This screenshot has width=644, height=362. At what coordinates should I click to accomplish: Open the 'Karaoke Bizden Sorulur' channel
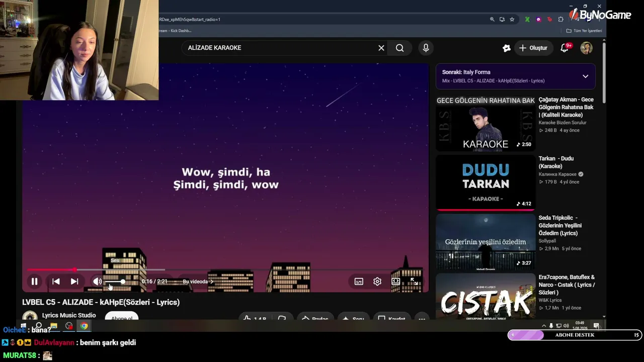click(562, 123)
